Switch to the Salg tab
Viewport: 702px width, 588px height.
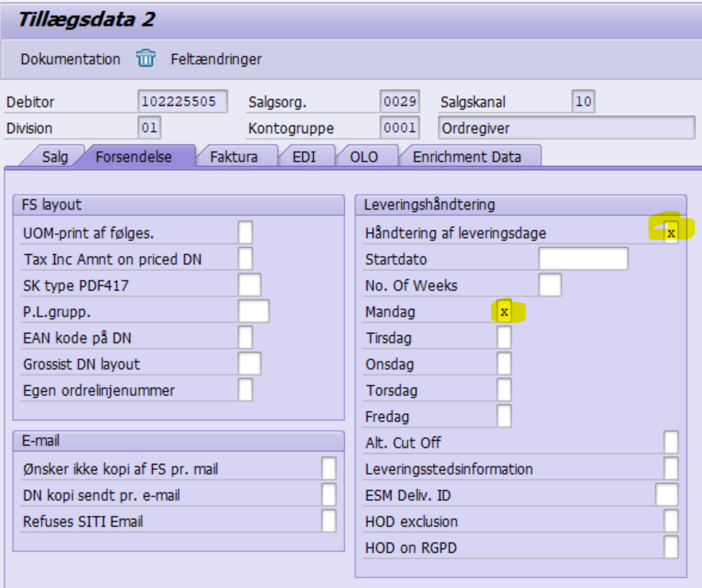click(55, 157)
